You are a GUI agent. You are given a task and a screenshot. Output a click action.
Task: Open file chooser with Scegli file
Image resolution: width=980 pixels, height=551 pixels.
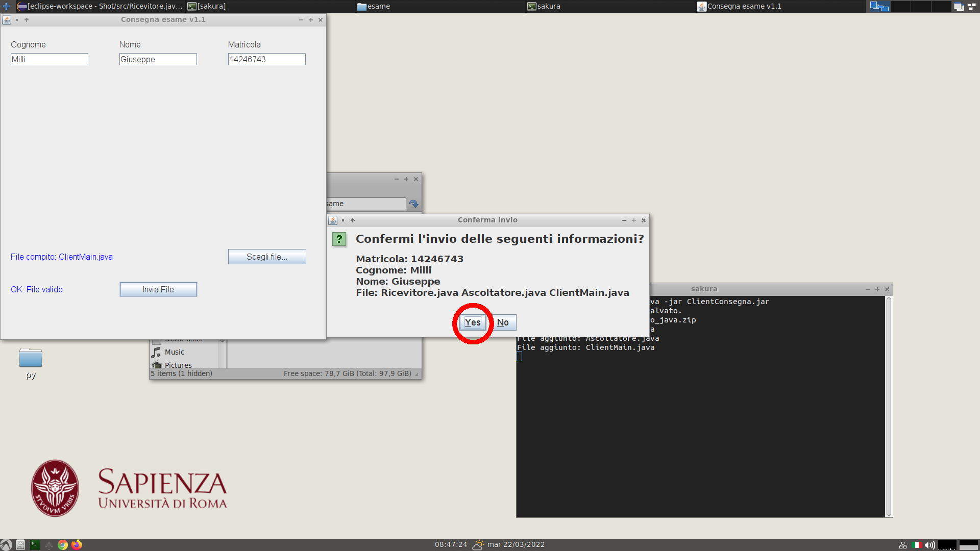267,257
